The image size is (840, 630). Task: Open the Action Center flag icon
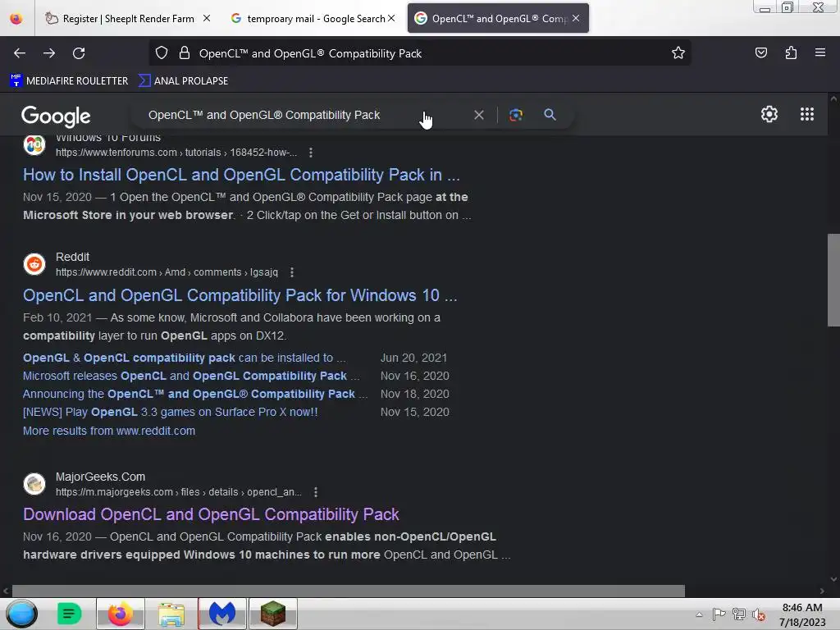(x=719, y=614)
